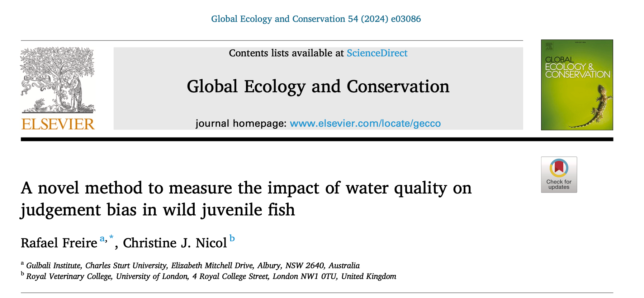Click the large journal name heading
The image size is (644, 298).
click(318, 87)
